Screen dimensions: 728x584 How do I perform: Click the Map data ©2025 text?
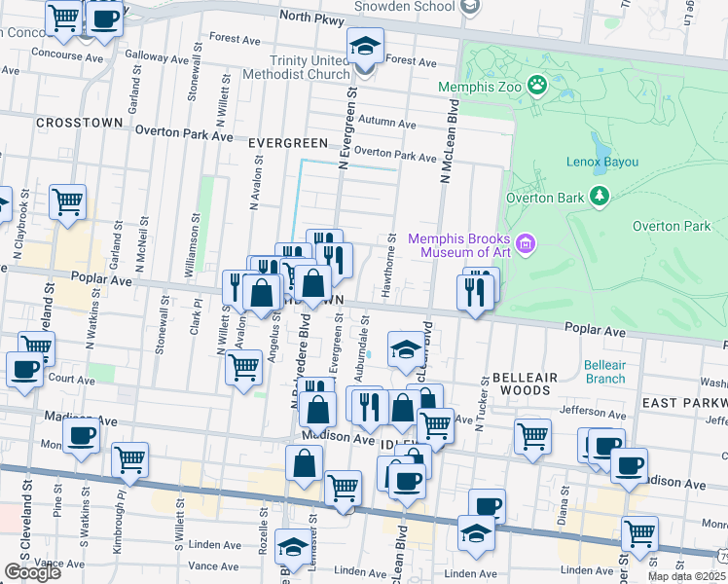tap(687, 577)
